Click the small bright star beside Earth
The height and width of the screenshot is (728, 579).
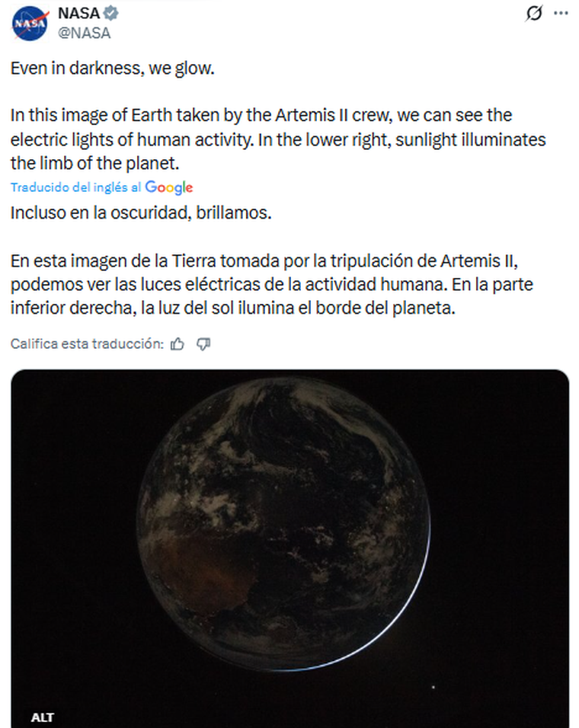434,683
